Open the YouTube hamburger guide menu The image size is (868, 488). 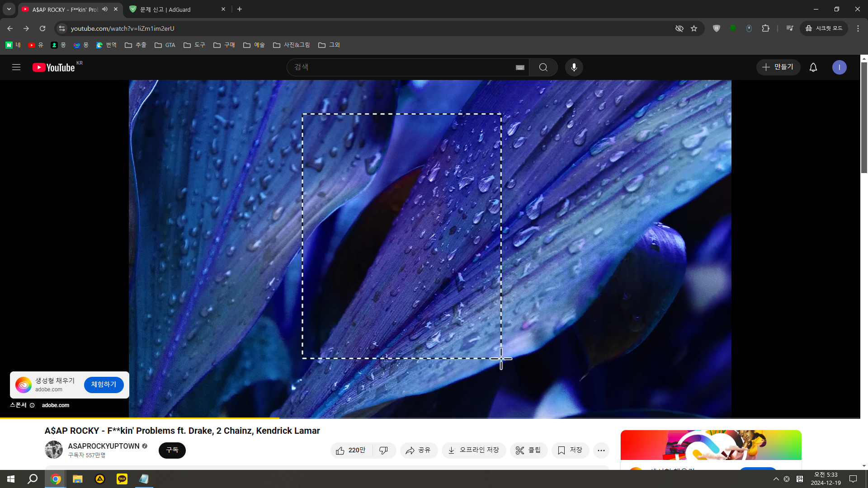coord(16,67)
